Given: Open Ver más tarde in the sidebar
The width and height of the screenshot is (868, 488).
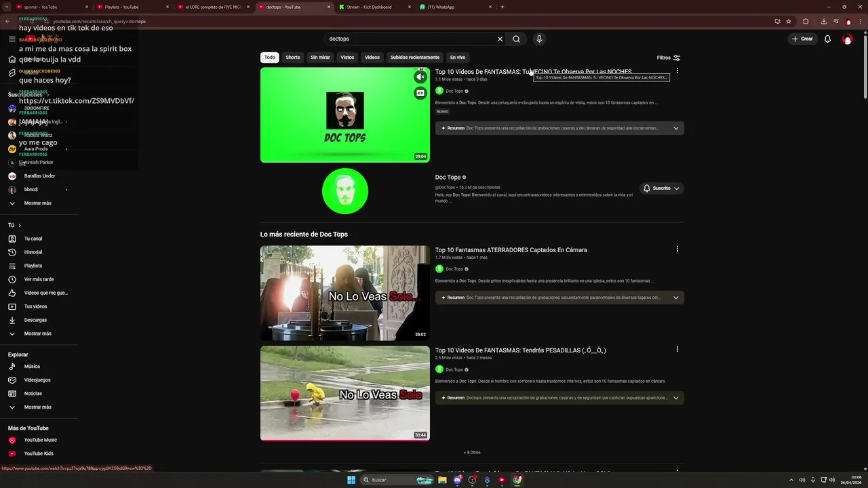Looking at the screenshot, I should pyautogui.click(x=39, y=279).
